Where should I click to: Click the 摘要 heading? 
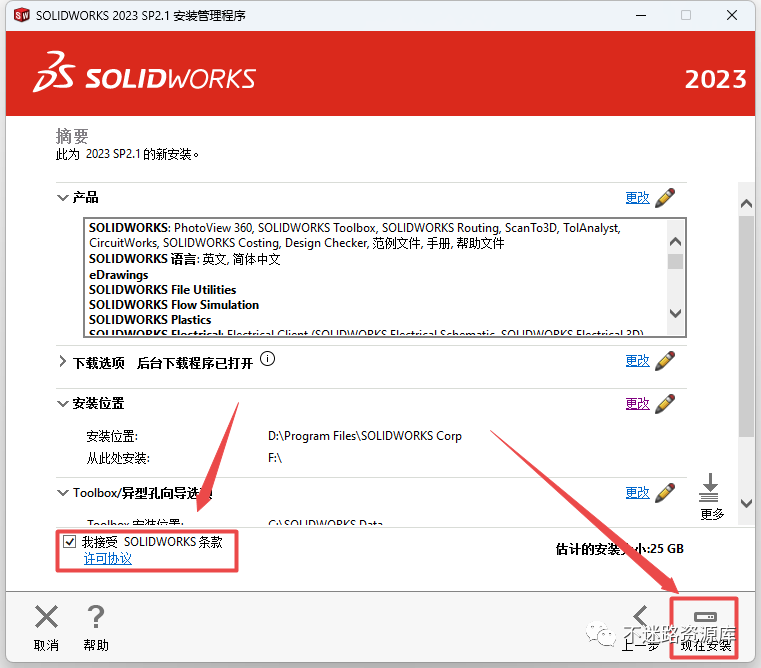pyautogui.click(x=72, y=136)
